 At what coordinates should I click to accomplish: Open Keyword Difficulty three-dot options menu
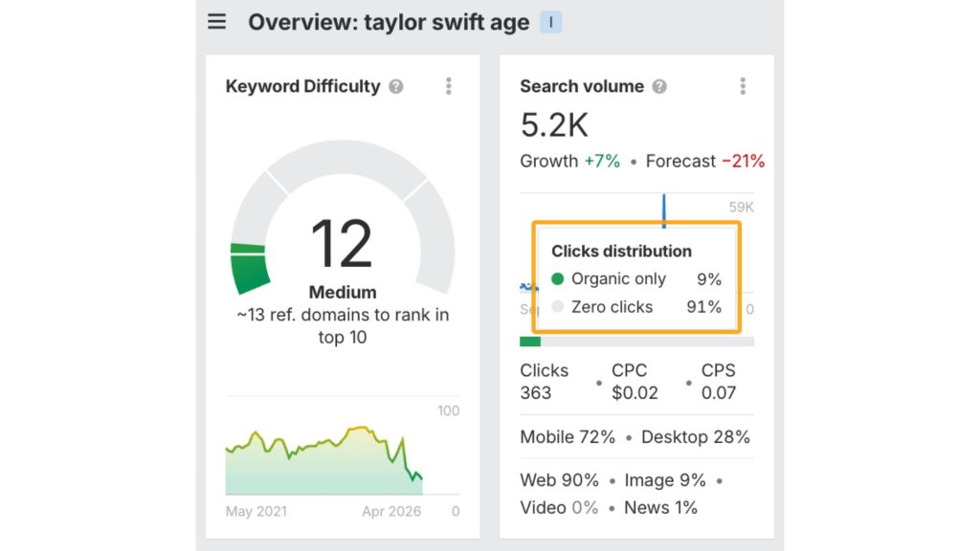pyautogui.click(x=448, y=86)
